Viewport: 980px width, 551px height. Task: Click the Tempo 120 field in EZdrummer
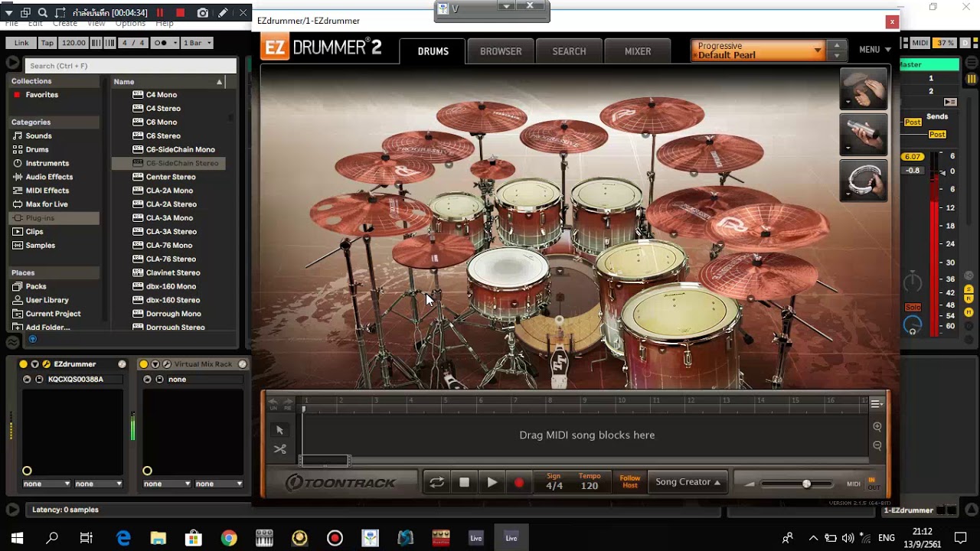590,482
